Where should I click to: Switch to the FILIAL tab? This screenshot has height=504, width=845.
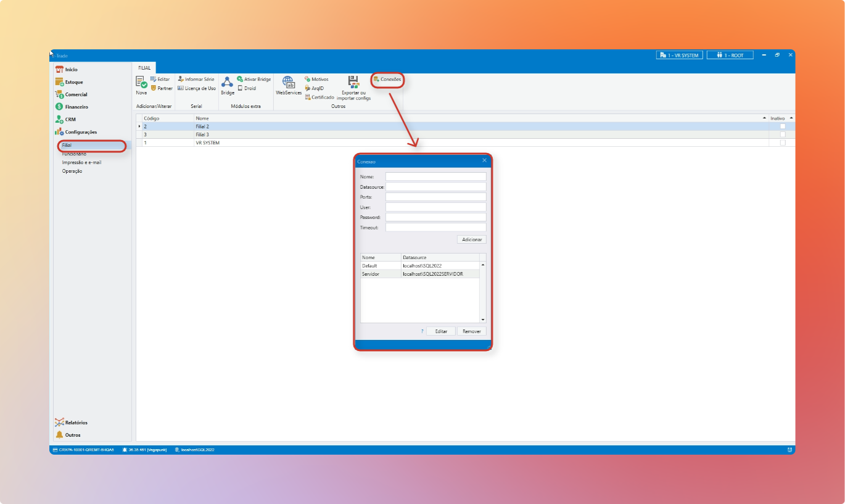144,67
